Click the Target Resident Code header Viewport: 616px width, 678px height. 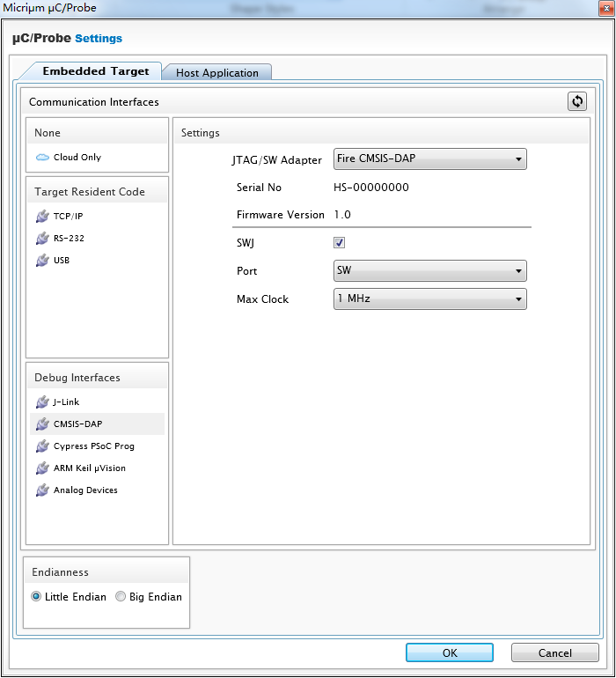pos(90,192)
